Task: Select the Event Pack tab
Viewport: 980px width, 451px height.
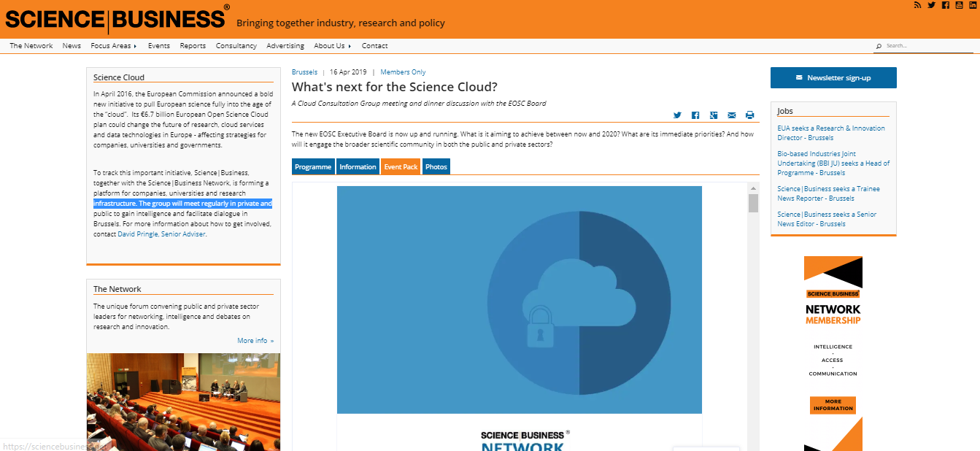Action: point(401,167)
